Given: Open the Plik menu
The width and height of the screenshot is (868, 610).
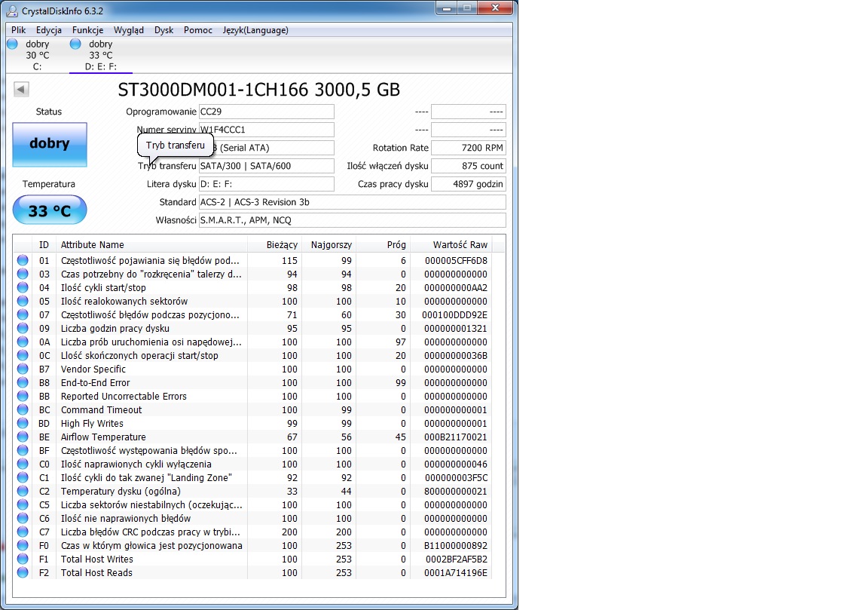Looking at the screenshot, I should pos(18,30).
